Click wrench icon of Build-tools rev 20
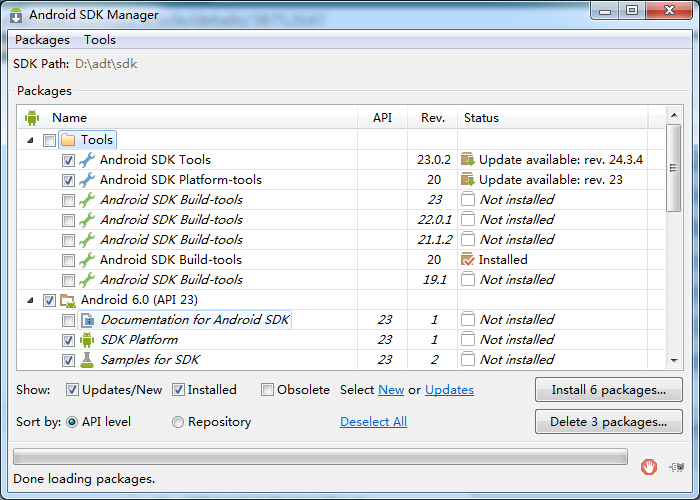 coord(87,260)
